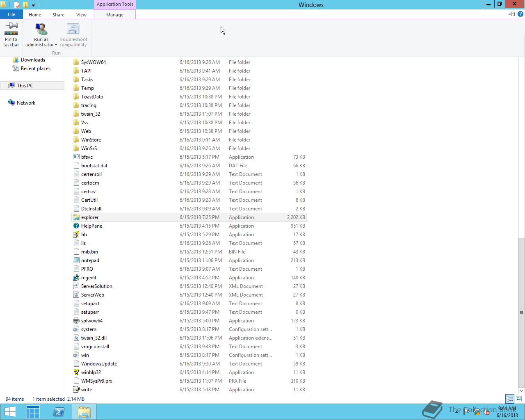525x420 pixels.
Task: Click the system configuration file icon
Action: [76, 329]
